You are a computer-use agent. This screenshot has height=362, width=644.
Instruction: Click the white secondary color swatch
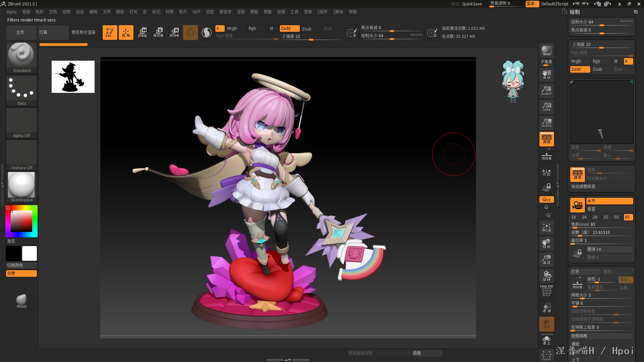tap(30, 253)
